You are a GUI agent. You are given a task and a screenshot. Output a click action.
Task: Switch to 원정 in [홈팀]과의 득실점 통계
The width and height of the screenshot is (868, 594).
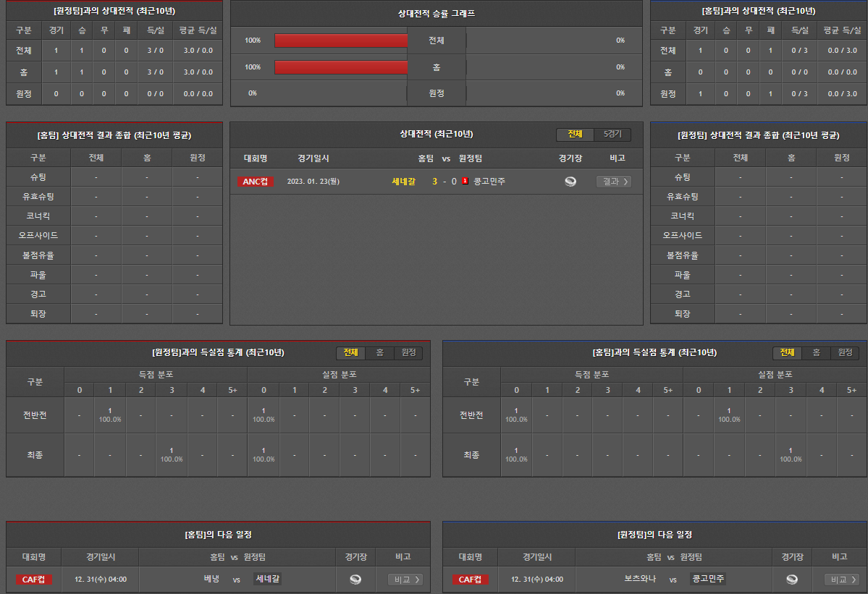tap(845, 352)
